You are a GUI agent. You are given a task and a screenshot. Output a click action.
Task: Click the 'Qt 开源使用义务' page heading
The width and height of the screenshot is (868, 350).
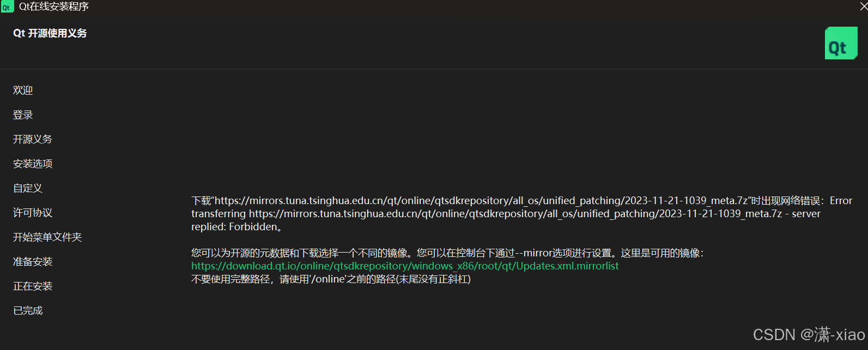(x=50, y=33)
